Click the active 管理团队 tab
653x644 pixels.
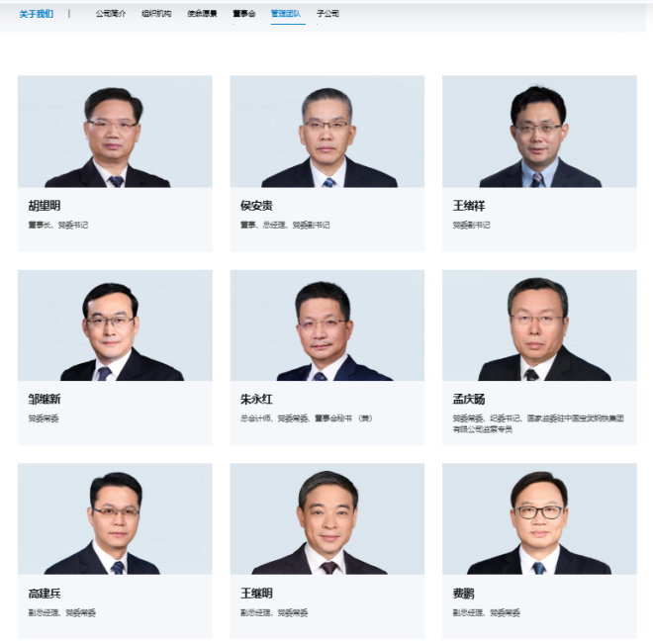[x=286, y=14]
